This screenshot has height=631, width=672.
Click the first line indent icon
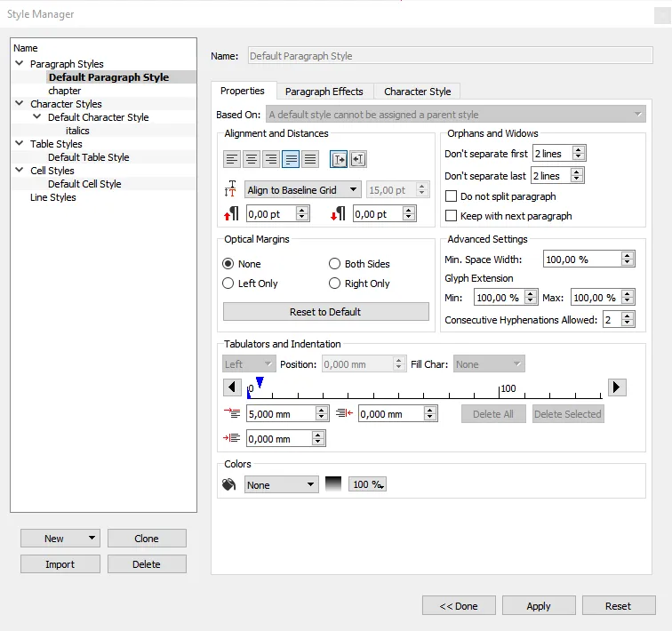[x=232, y=413]
